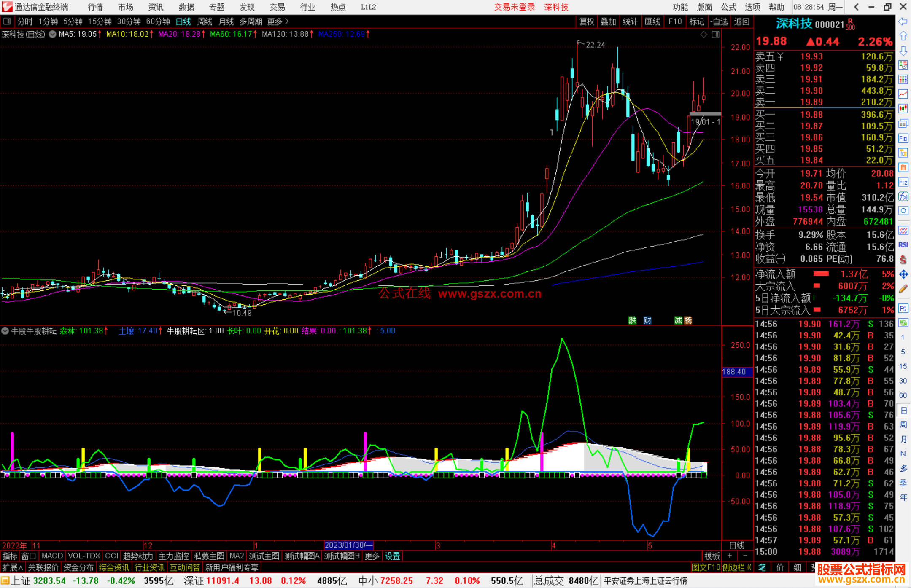This screenshot has height=588, width=911.
Task: Click the F10 info icon in right sidebar
Action: (x=903, y=138)
